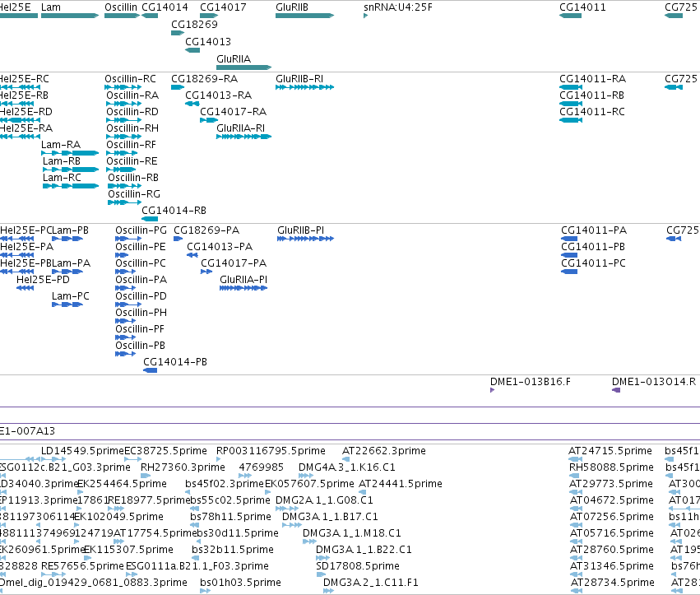
Task: Click the Lam-PC protein label
Action: pyautogui.click(x=71, y=296)
